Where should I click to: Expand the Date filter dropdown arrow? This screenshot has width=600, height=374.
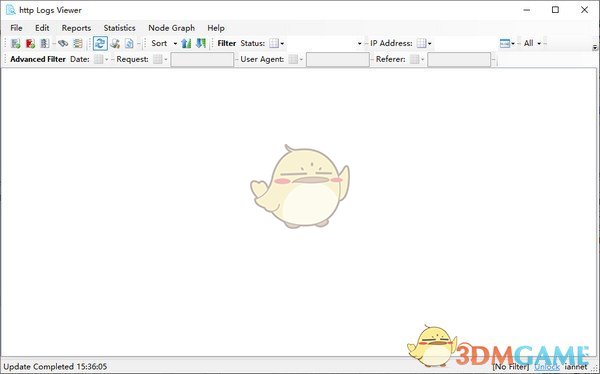(x=107, y=60)
